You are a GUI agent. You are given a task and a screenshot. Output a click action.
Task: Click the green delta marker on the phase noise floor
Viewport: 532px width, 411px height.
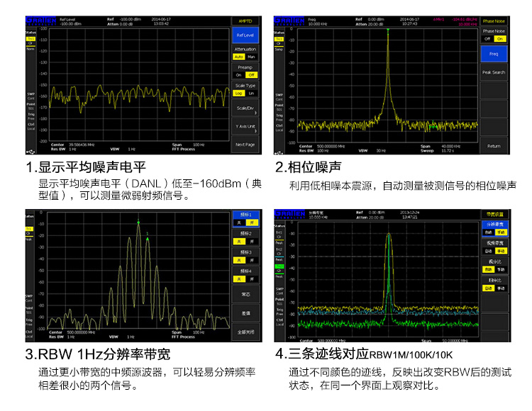click(x=433, y=126)
